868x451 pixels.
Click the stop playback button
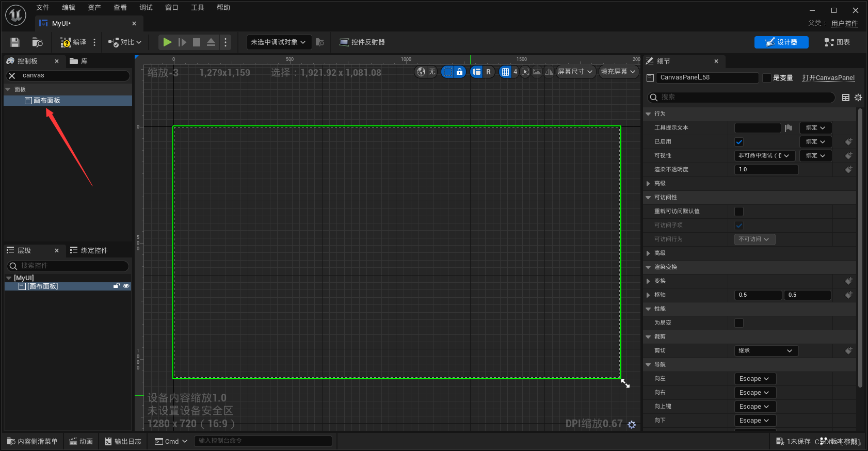(x=197, y=42)
